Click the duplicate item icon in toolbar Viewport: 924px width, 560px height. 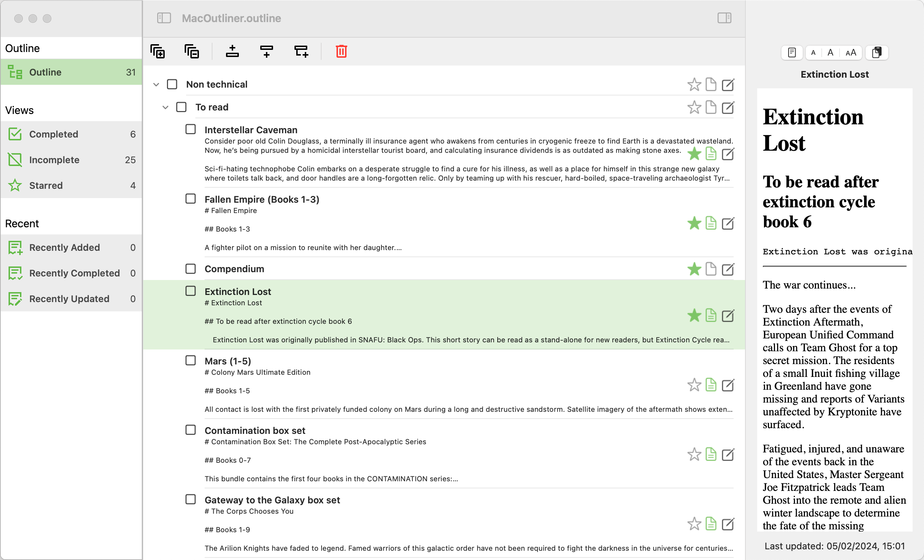pyautogui.click(x=158, y=52)
